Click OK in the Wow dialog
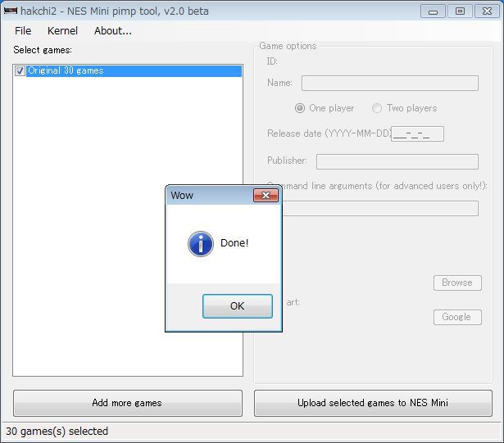 [x=238, y=306]
